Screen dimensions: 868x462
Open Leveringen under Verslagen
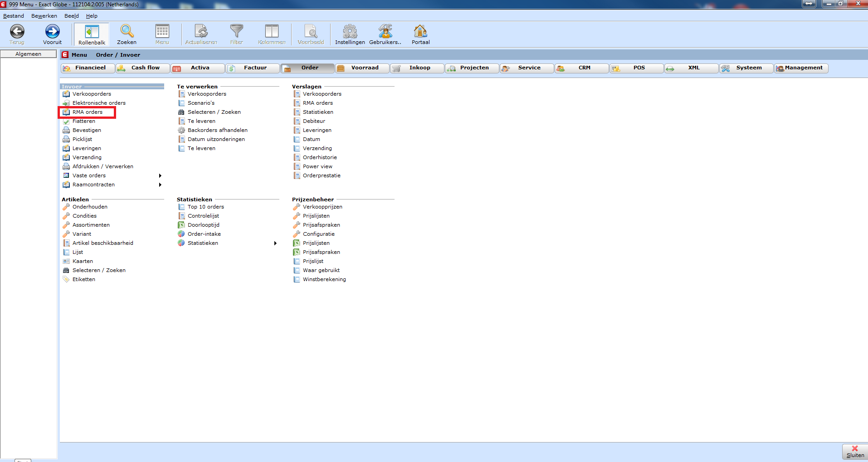317,130
